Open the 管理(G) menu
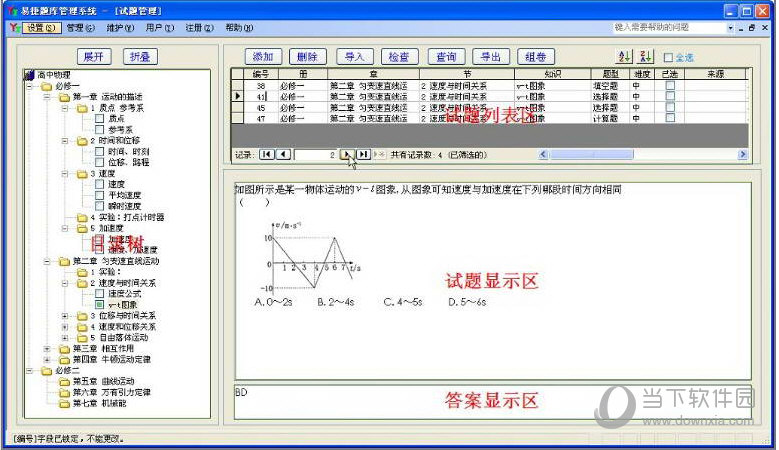The width and height of the screenshot is (779, 450). [80, 28]
